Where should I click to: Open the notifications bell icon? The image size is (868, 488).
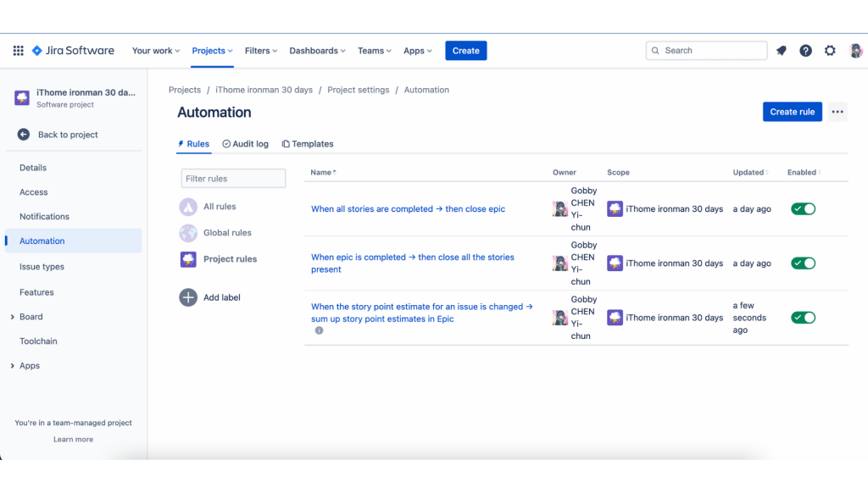click(781, 50)
